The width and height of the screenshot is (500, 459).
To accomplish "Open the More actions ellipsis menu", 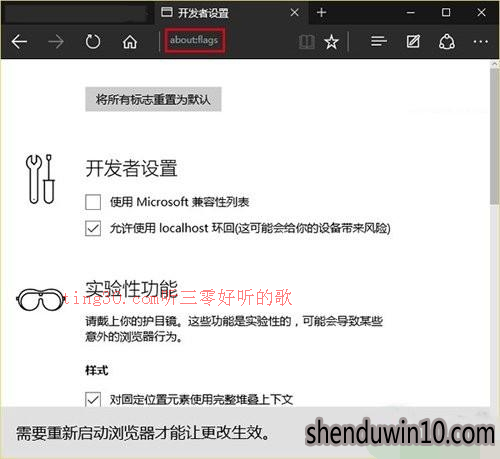I will click(x=481, y=42).
